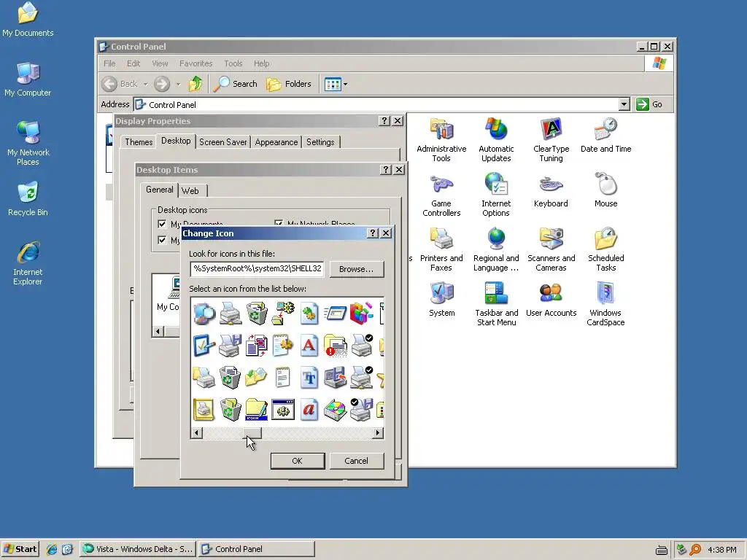Screen dimensions: 747x560
Task: Open Scheduled Tasks
Action: click(x=606, y=250)
